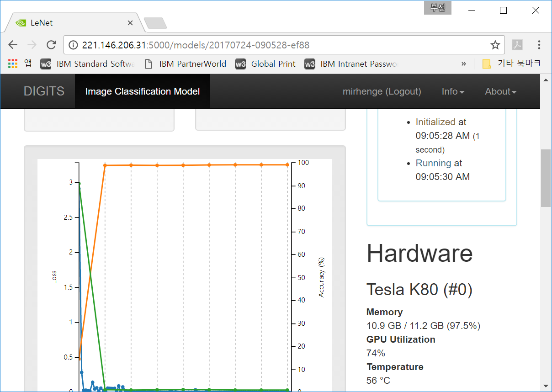This screenshot has height=392, width=552.
Task: Open a new tab button
Action: 155,23
